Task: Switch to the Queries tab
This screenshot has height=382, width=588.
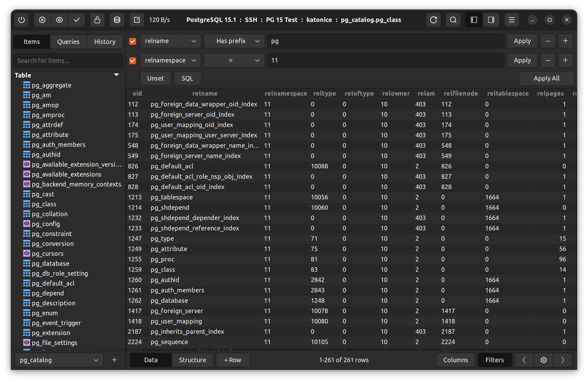Action: [x=68, y=42]
